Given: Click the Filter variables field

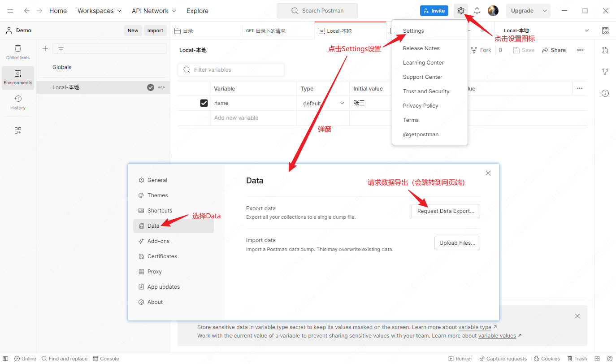Looking at the screenshot, I should [231, 70].
